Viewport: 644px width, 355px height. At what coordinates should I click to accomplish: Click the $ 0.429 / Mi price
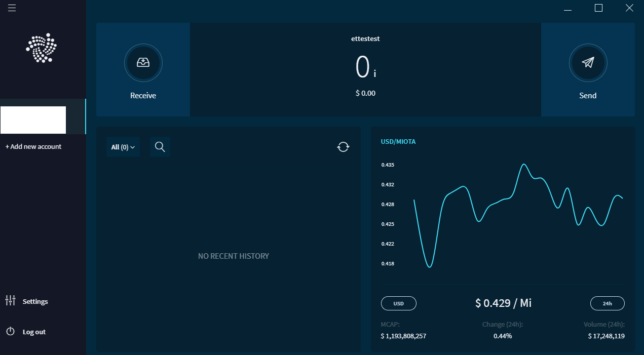click(x=503, y=303)
